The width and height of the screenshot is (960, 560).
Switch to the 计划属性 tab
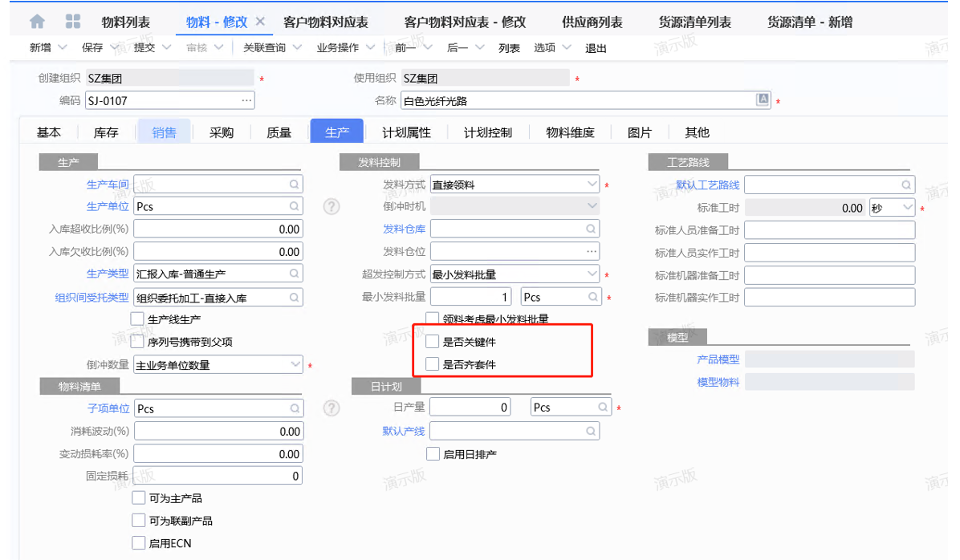pyautogui.click(x=406, y=132)
